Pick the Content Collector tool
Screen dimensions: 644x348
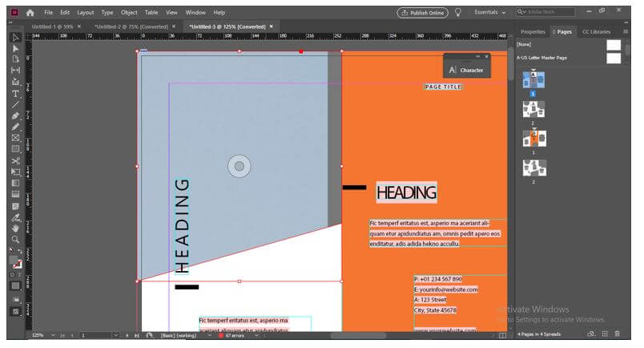(x=15, y=82)
